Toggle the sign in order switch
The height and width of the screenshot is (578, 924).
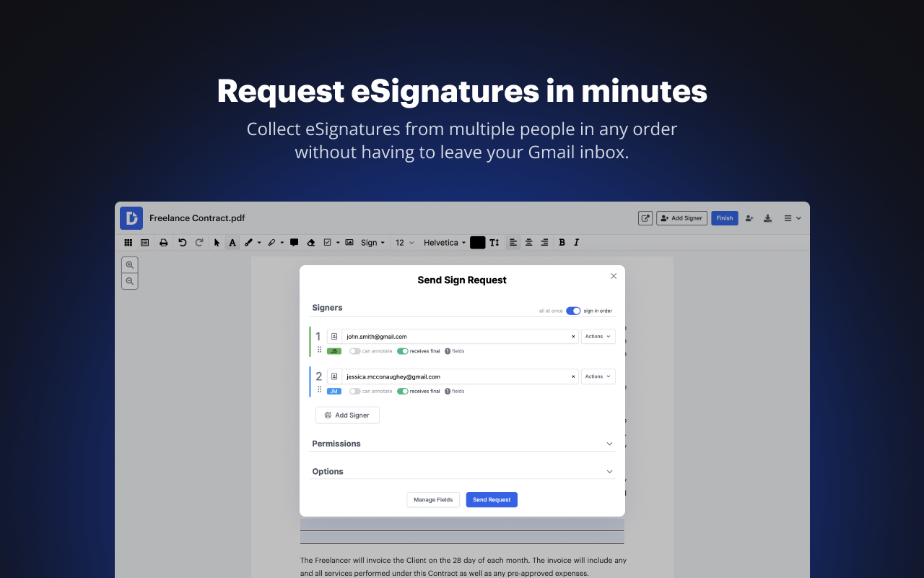point(573,311)
